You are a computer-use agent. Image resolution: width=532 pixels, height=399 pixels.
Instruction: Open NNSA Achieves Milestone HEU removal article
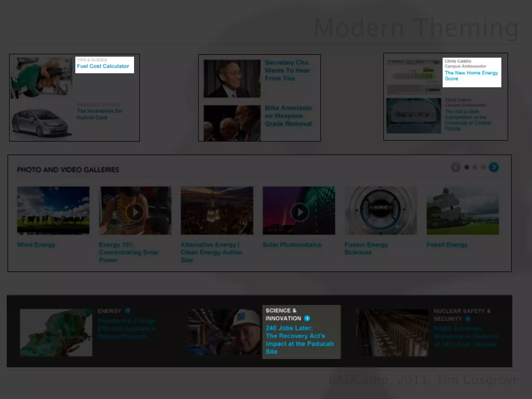pos(466,336)
